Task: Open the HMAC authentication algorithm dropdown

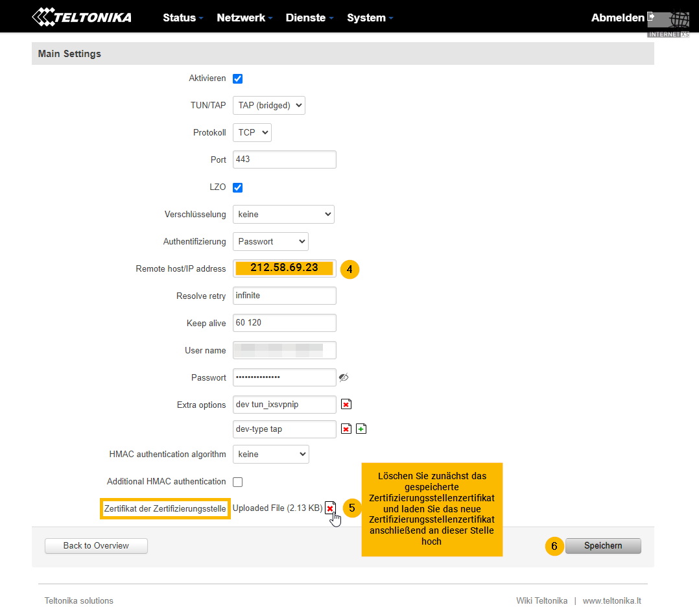Action: pyautogui.click(x=270, y=454)
